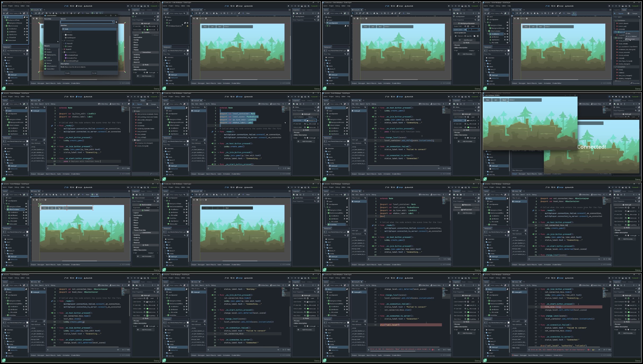
Task: Click warning icon on MultiplayerSpawner node
Action: [187, 26]
